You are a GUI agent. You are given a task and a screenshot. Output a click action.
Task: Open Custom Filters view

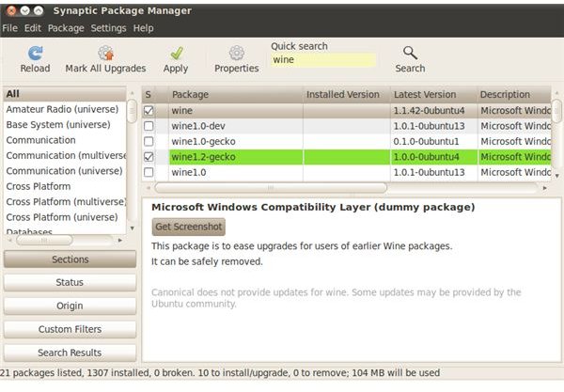pyautogui.click(x=70, y=329)
